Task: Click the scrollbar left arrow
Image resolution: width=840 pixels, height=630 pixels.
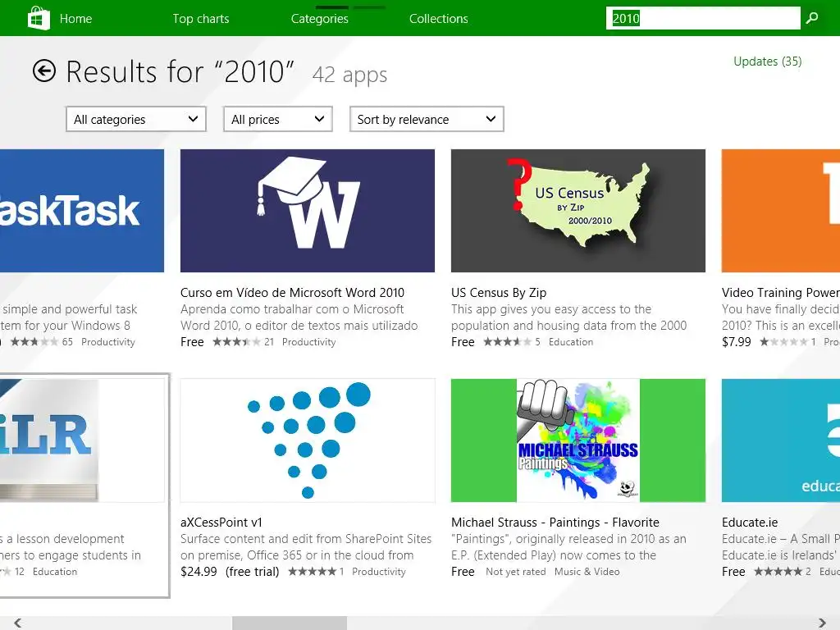Action: click(x=18, y=623)
